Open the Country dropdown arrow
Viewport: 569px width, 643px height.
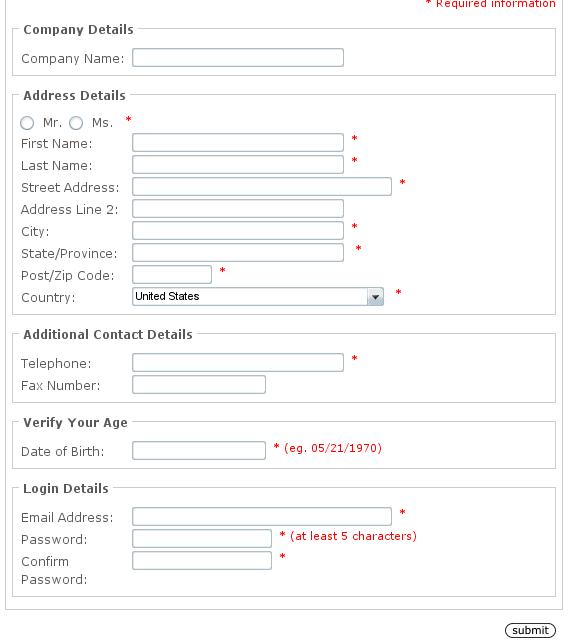click(x=375, y=297)
